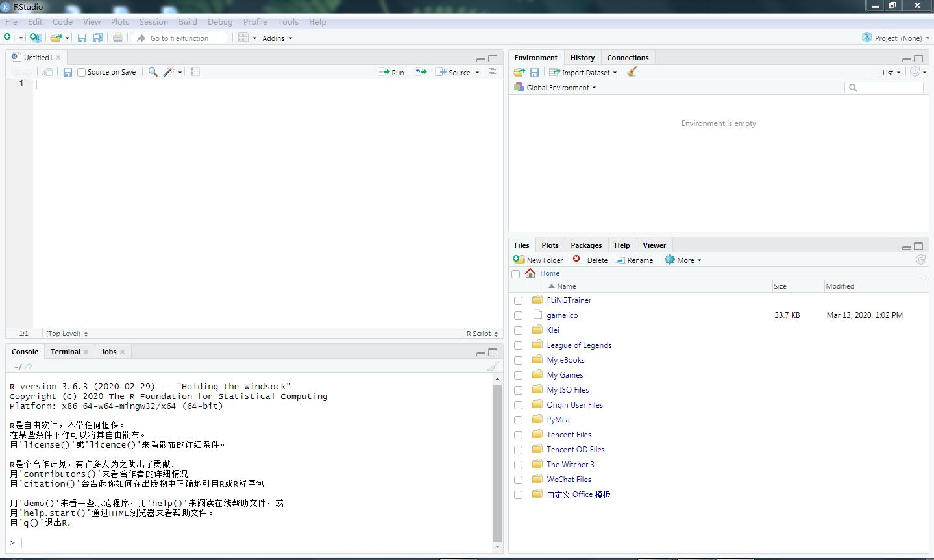
Task: Click Save current document in main toolbar
Action: coord(82,38)
